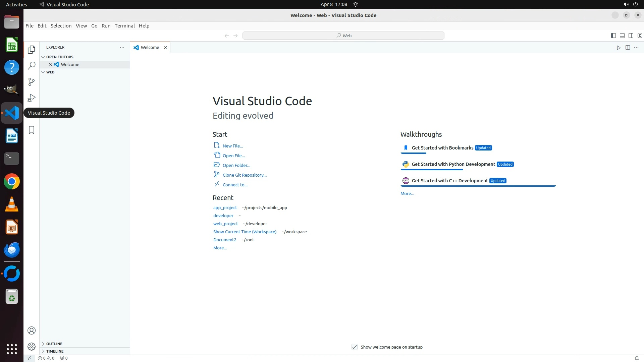The height and width of the screenshot is (362, 644).
Task: Open Run and Debug view
Action: pyautogui.click(x=32, y=98)
